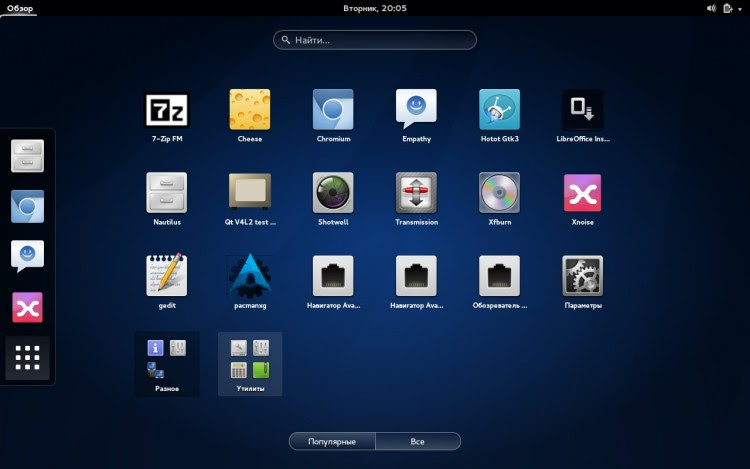Image resolution: width=750 pixels, height=469 pixels.
Task: Open the Hotot Gtk3 application
Action: coord(499,109)
